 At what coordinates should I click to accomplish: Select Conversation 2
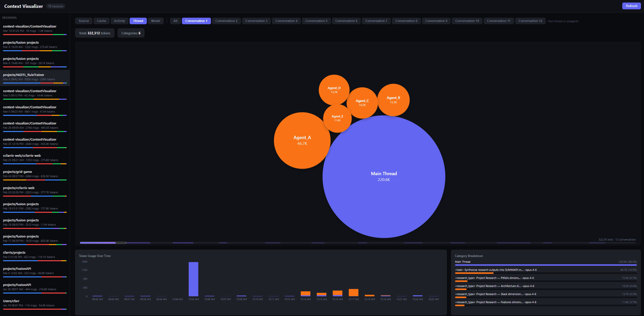[226, 21]
